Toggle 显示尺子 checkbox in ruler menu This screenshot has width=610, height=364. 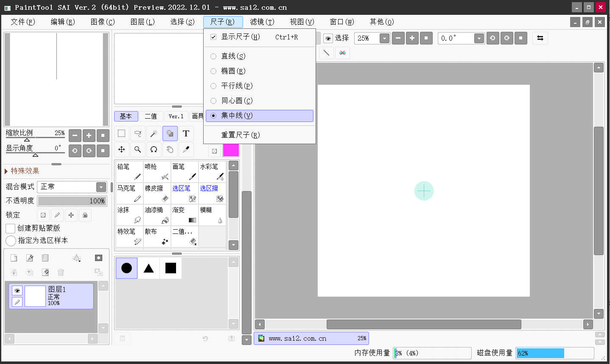click(x=213, y=37)
